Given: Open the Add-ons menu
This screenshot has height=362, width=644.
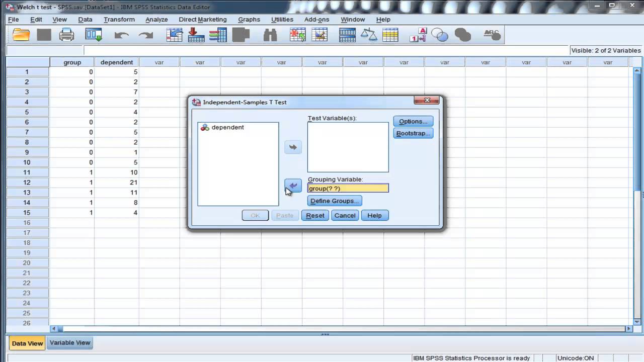Looking at the screenshot, I should pyautogui.click(x=316, y=19).
